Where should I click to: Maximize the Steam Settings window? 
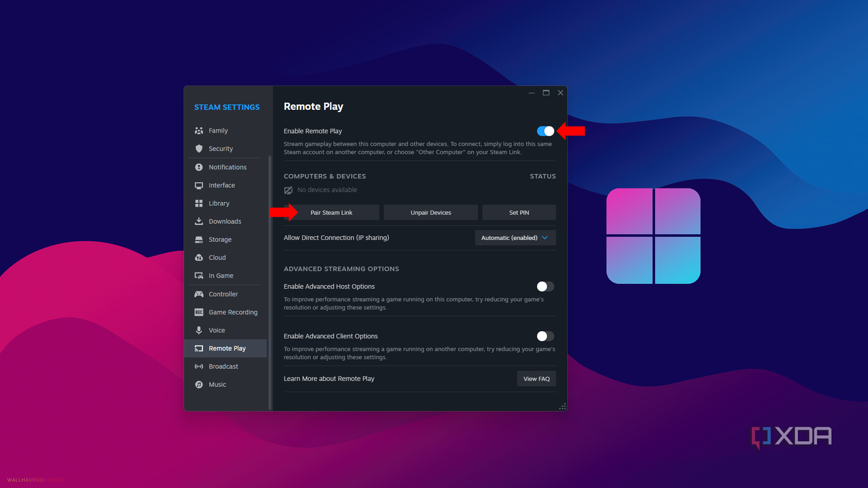point(546,93)
